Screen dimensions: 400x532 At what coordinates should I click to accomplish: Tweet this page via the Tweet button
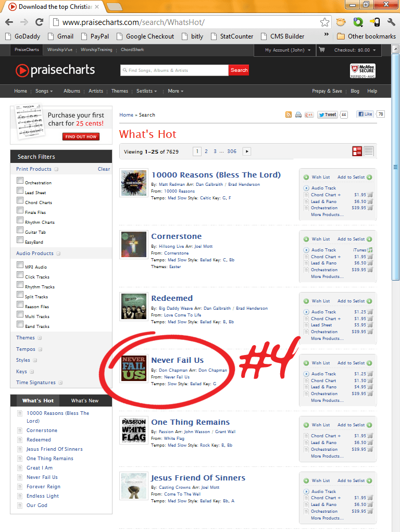coord(327,115)
